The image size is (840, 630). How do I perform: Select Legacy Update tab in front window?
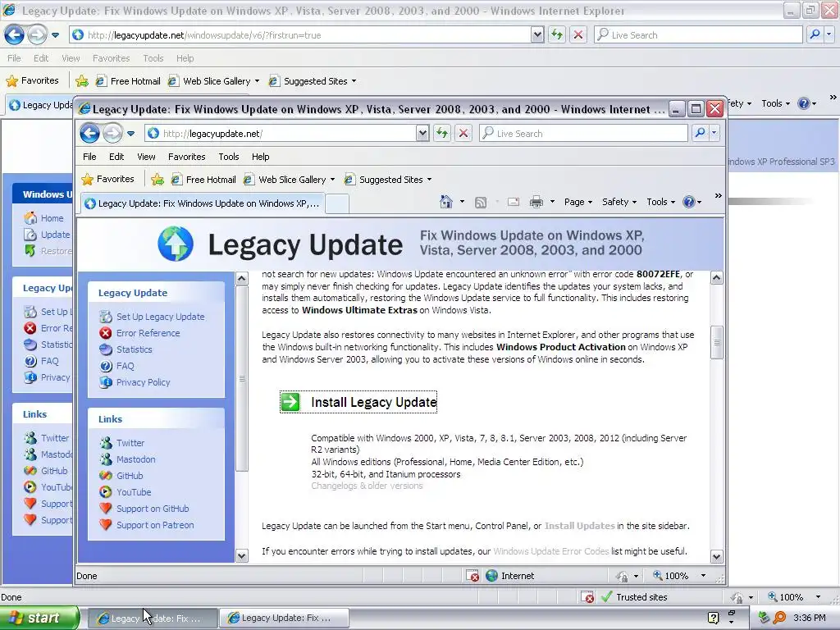pyautogui.click(x=203, y=203)
